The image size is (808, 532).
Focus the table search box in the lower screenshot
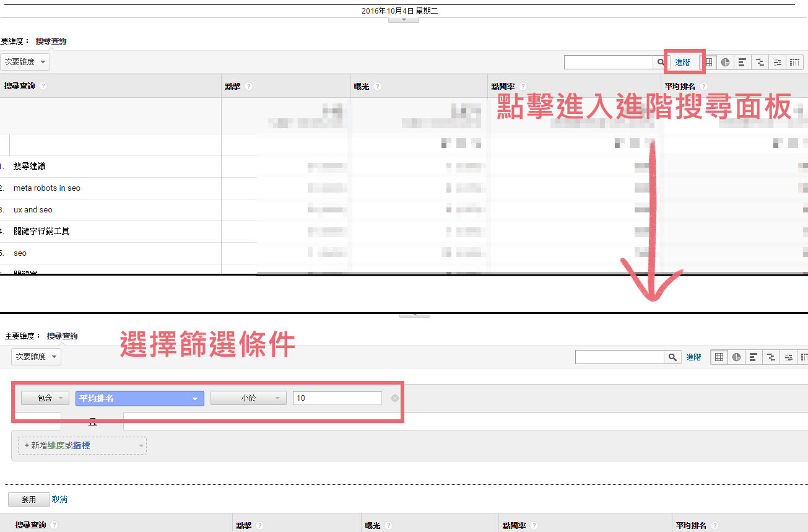tap(620, 357)
